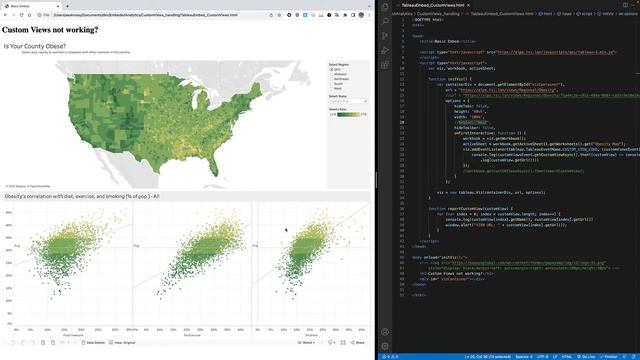640x360 pixels.
Task: Click script in editor breadcrumb
Action: (x=584, y=13)
